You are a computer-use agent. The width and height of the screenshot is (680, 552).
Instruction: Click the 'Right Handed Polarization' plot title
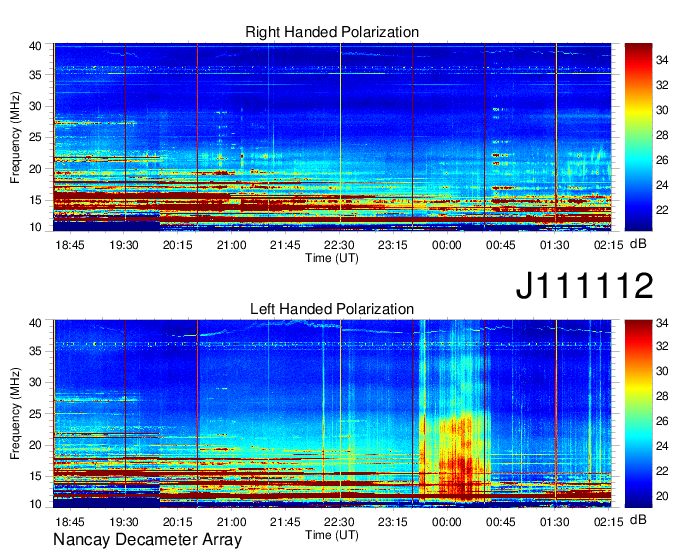pos(332,32)
